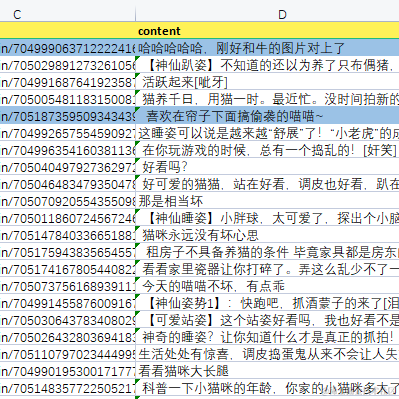Image resolution: width=399 pixels, height=399 pixels.
Task: Select column C cell 'n/70514784033665188'
Action: 68,235
